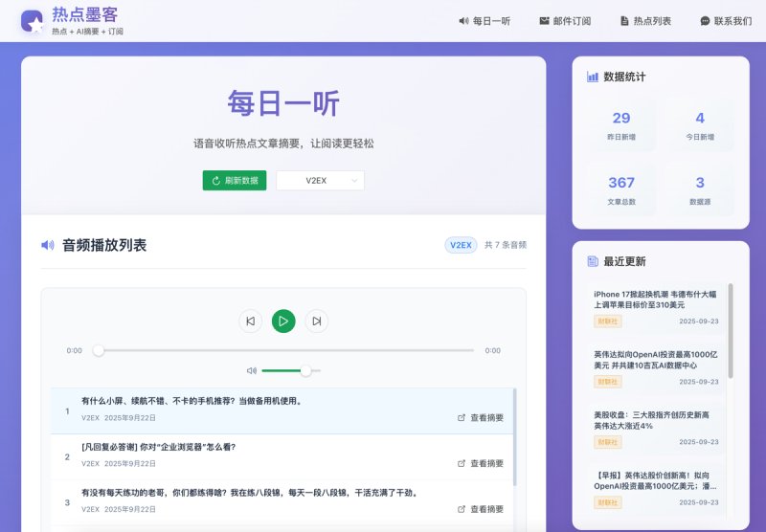Screen dimensions: 766x532
Task: Click the 最近更新 document icon
Action: tap(593, 261)
